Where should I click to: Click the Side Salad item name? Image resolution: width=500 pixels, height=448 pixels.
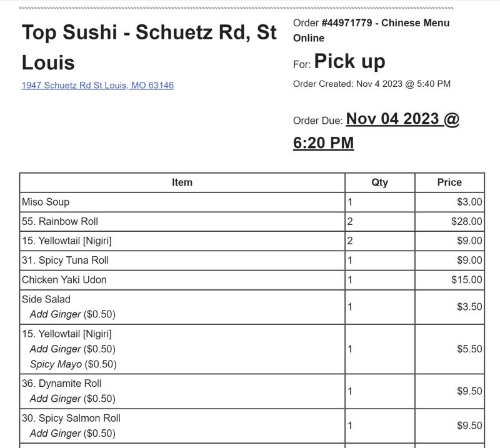(46, 299)
